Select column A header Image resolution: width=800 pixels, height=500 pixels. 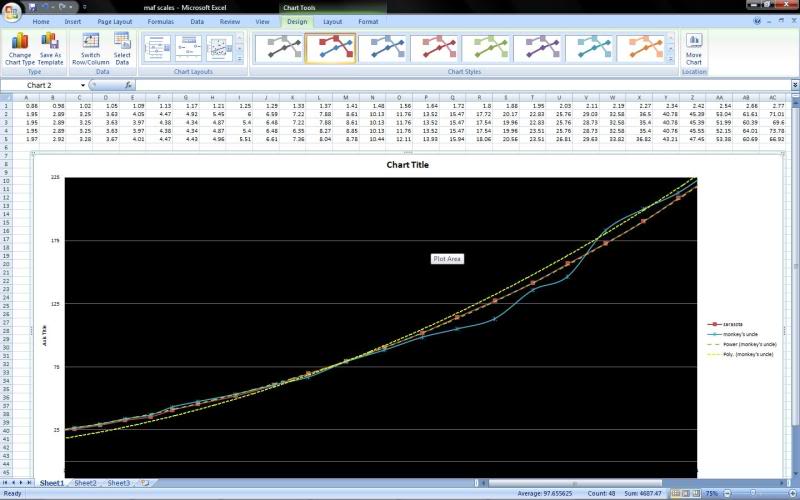pyautogui.click(x=26, y=97)
